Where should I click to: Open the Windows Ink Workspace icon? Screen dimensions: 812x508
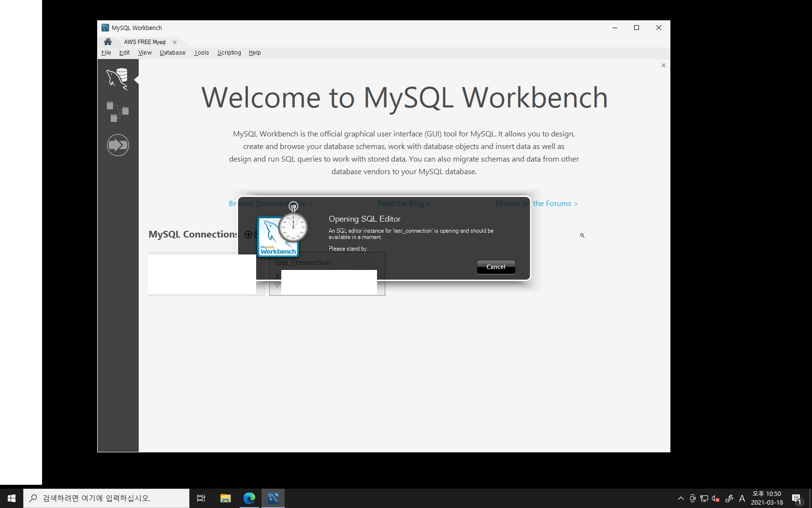[x=729, y=498]
